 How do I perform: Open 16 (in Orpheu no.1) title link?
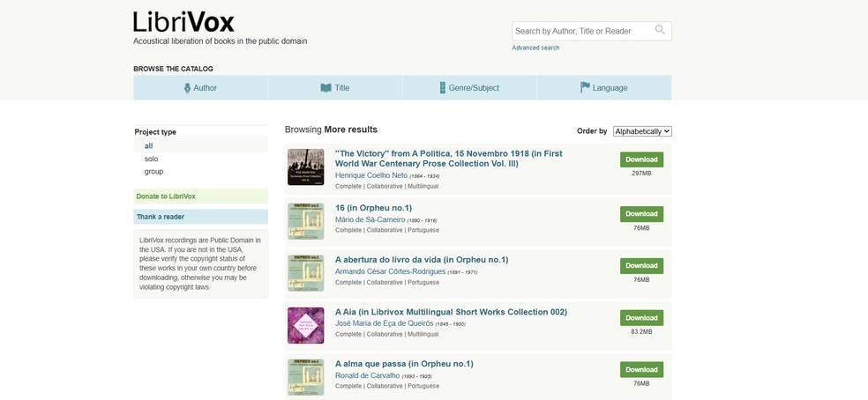(374, 208)
